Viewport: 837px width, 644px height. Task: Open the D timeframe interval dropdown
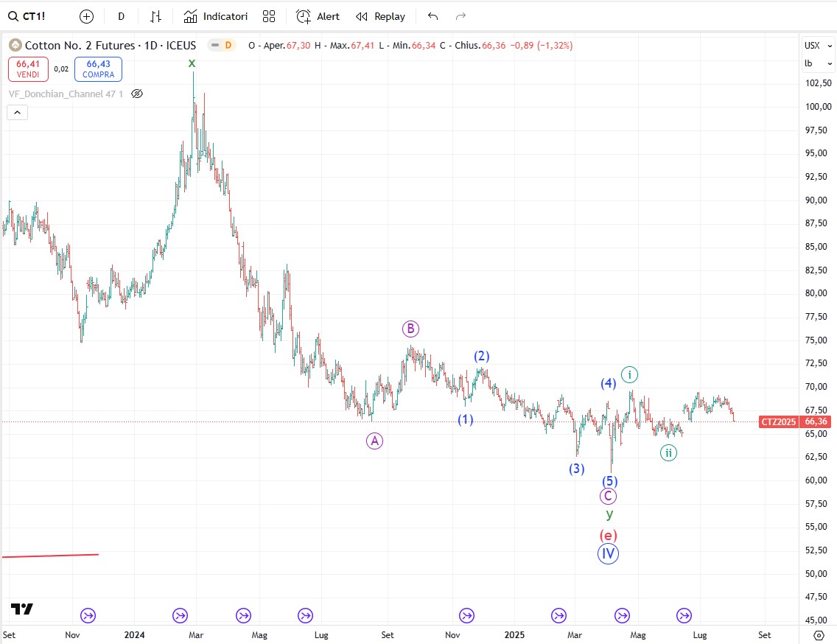click(122, 16)
